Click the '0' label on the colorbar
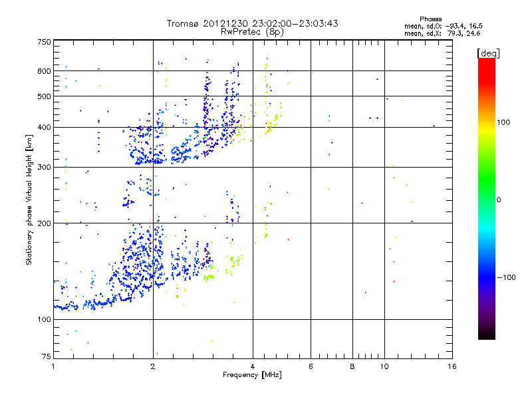The height and width of the screenshot is (399, 532). point(499,200)
